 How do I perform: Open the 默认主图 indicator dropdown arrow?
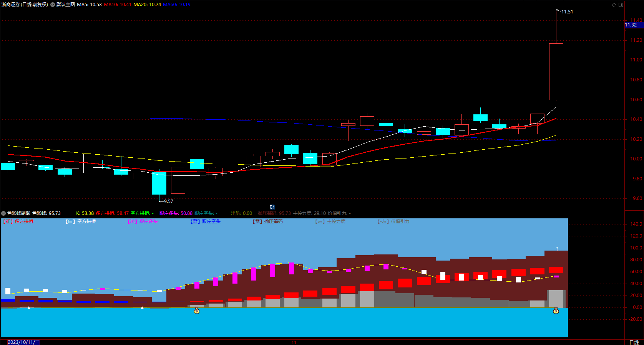click(53, 5)
